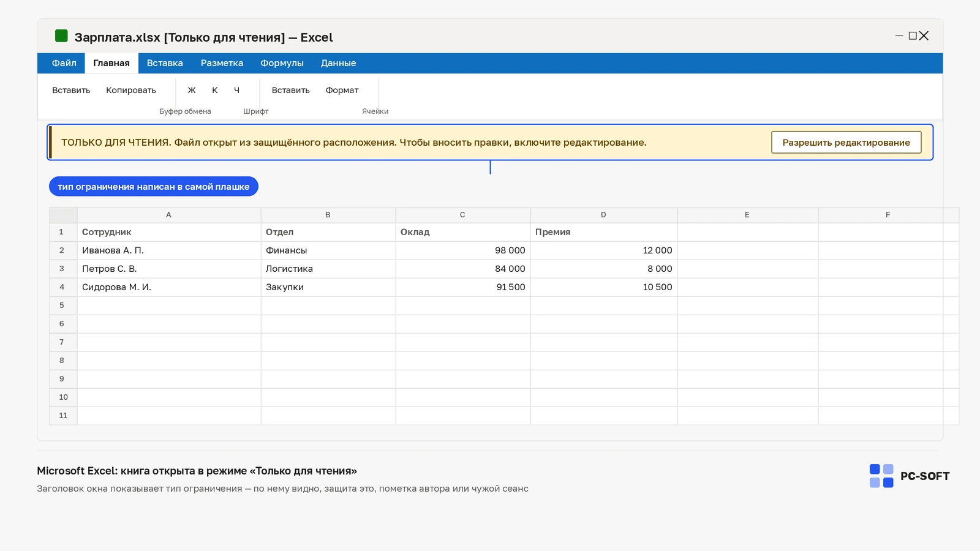Click cell Иванова А. П.

pos(169,250)
